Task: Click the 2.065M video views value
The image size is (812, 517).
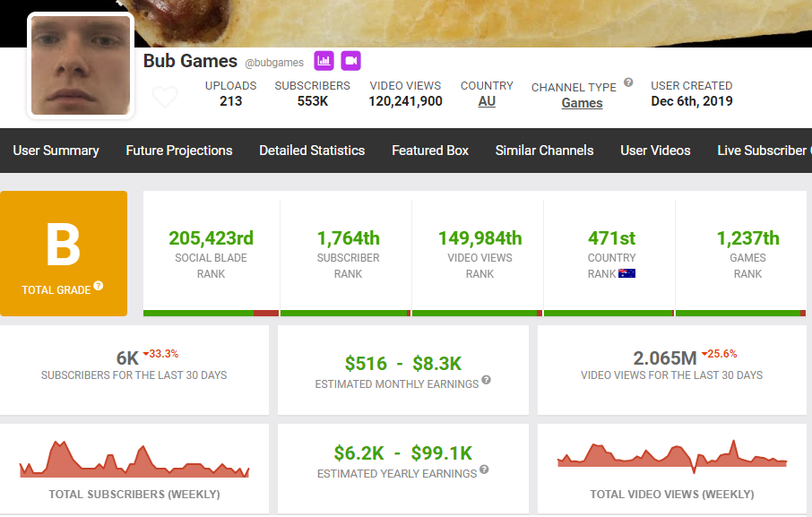Action: [665, 358]
